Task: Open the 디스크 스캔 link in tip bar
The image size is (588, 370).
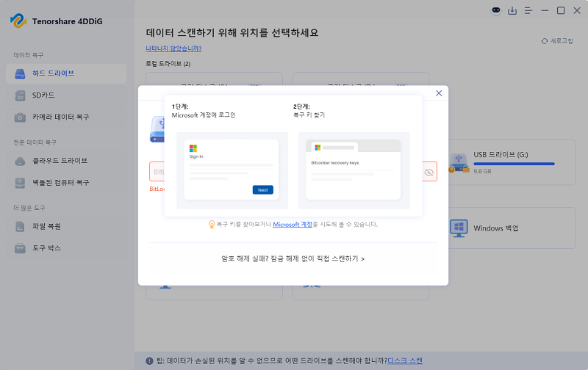Action: click(x=405, y=360)
